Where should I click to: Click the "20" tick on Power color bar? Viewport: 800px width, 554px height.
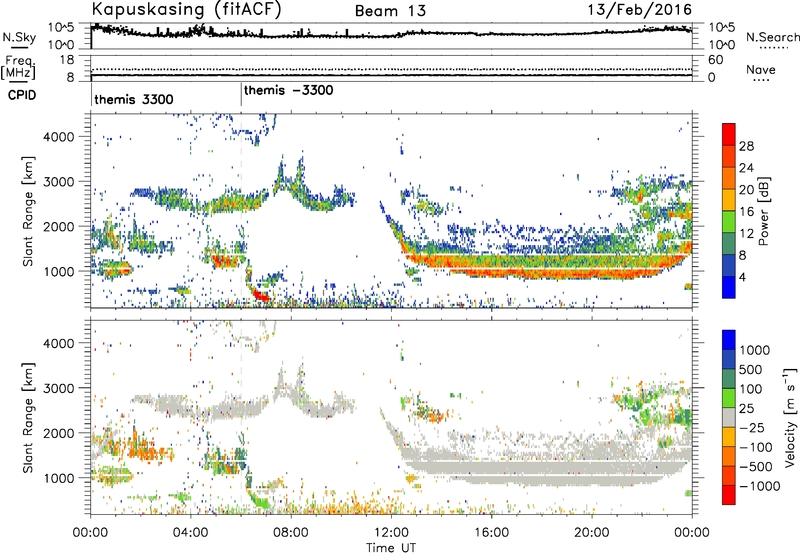(746, 190)
